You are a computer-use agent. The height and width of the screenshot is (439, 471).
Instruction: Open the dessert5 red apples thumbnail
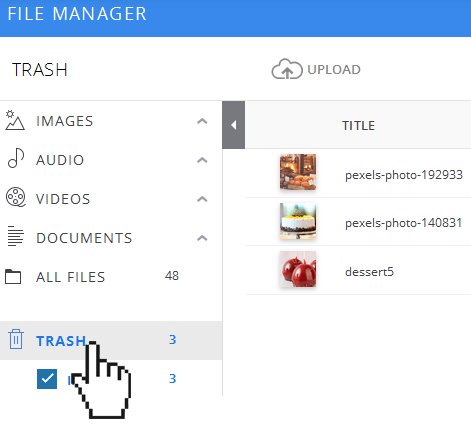click(x=298, y=270)
